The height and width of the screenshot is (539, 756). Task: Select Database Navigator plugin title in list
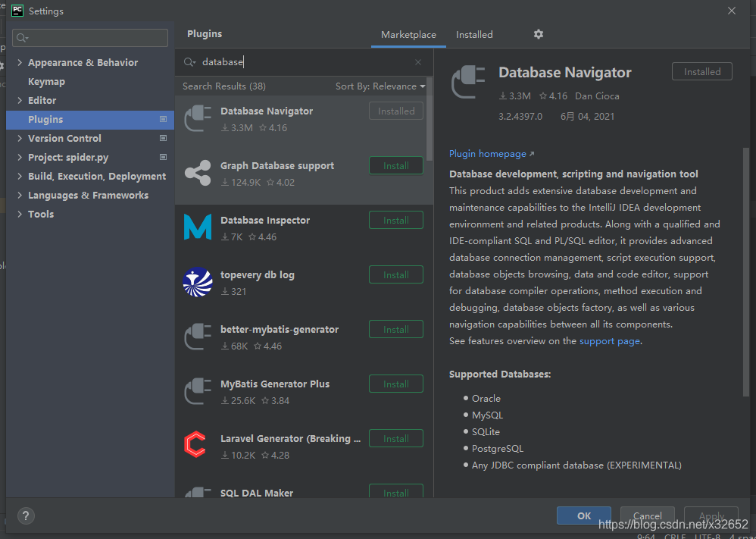pos(267,111)
